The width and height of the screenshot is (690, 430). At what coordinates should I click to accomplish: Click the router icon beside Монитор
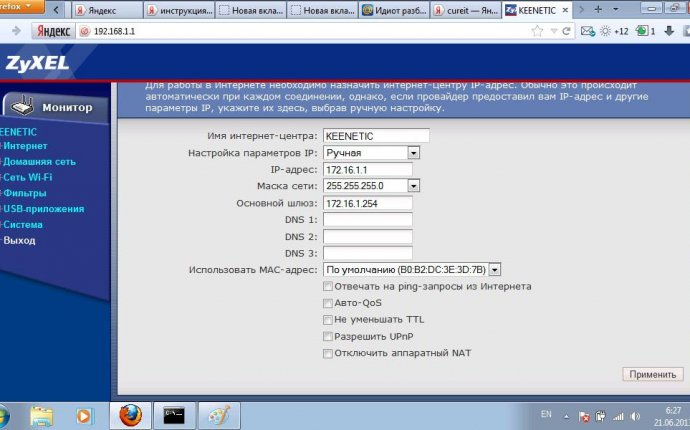[x=22, y=106]
